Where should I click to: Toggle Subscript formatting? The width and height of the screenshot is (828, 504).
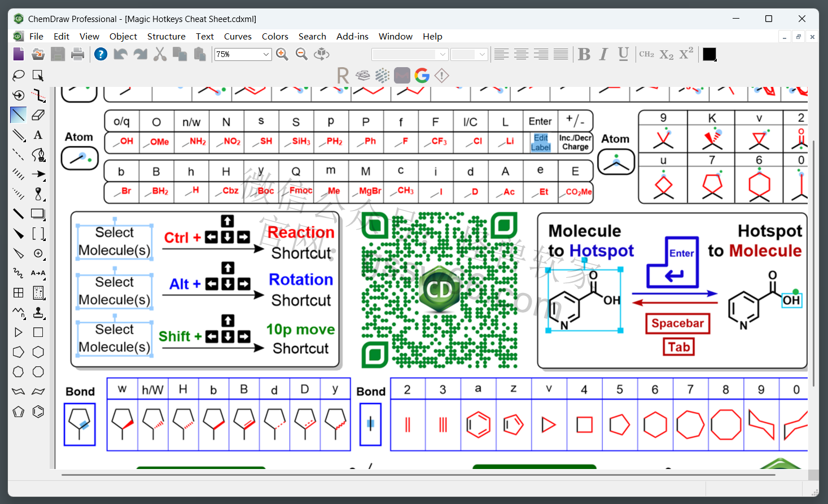pyautogui.click(x=667, y=55)
